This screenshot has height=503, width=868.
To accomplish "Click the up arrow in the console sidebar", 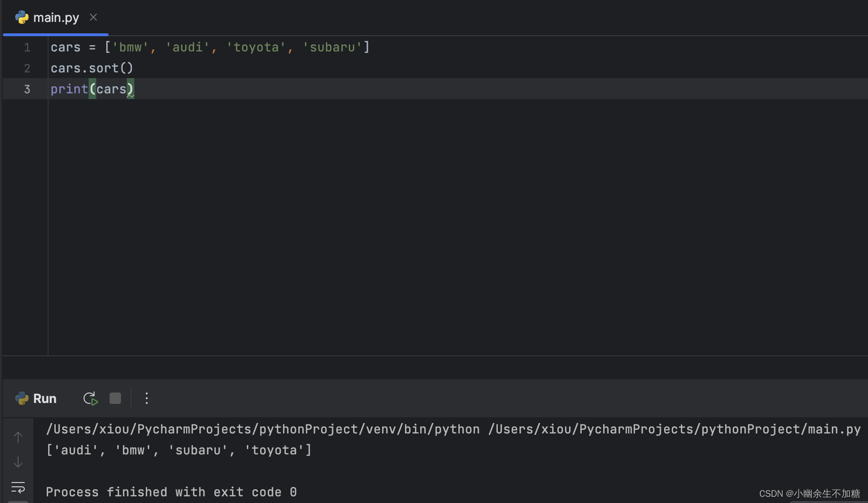I will (x=18, y=437).
